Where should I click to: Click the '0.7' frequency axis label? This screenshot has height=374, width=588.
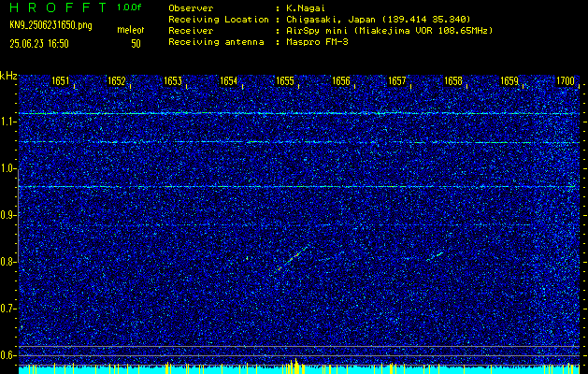(x=7, y=309)
